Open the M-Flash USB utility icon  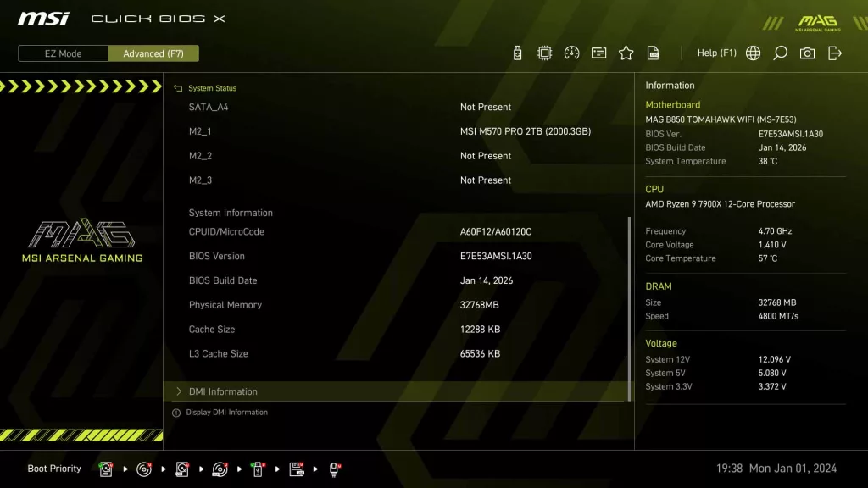(x=516, y=53)
